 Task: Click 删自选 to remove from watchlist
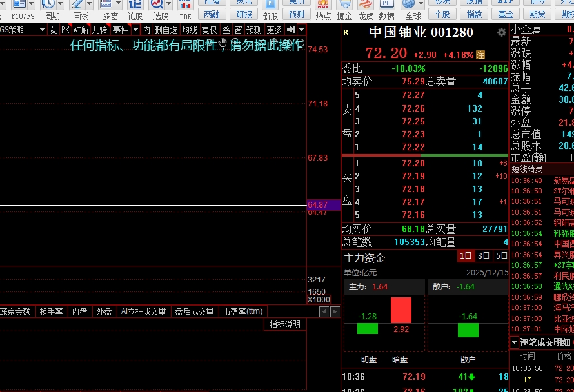pyautogui.click(x=166, y=30)
